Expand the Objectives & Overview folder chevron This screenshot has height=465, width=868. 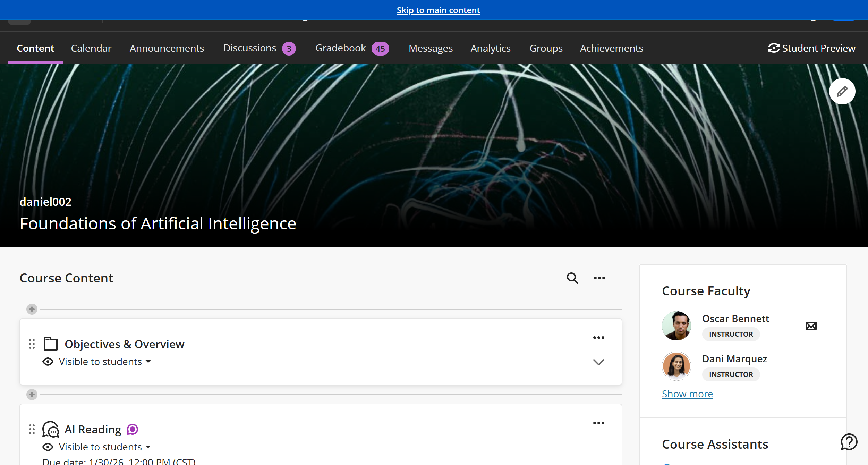click(x=599, y=362)
